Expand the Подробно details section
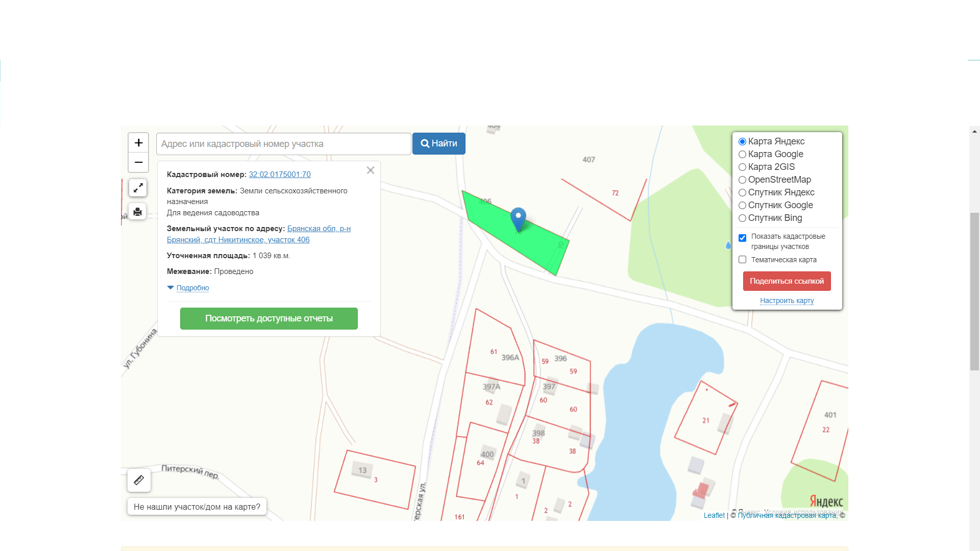 tap(192, 288)
